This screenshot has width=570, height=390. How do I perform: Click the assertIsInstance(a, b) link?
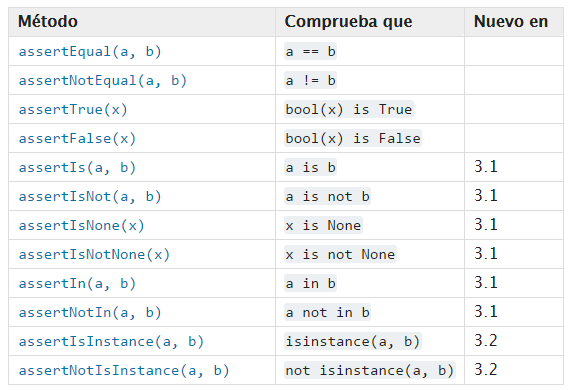111,342
